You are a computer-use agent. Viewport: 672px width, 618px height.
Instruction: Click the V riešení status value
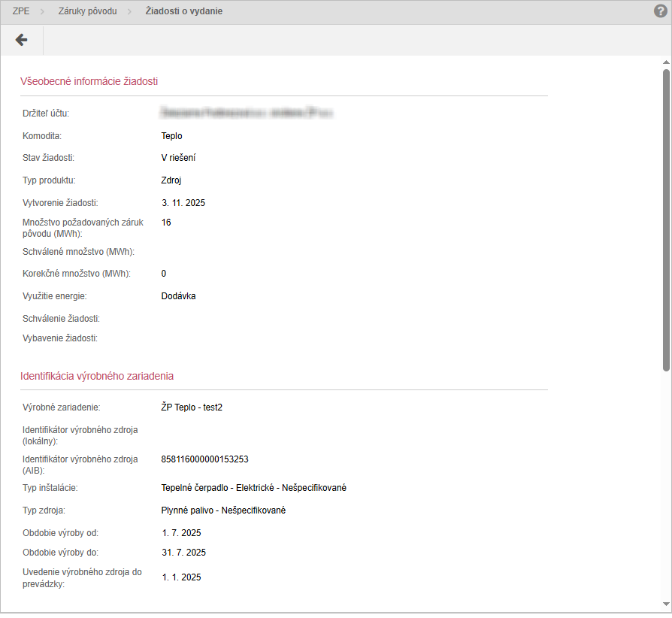coord(178,159)
